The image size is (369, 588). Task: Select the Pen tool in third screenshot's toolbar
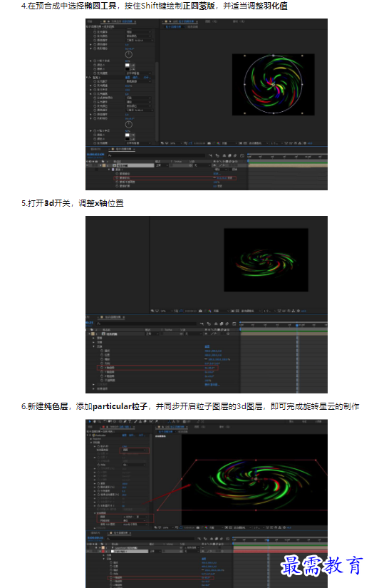click(x=125, y=421)
